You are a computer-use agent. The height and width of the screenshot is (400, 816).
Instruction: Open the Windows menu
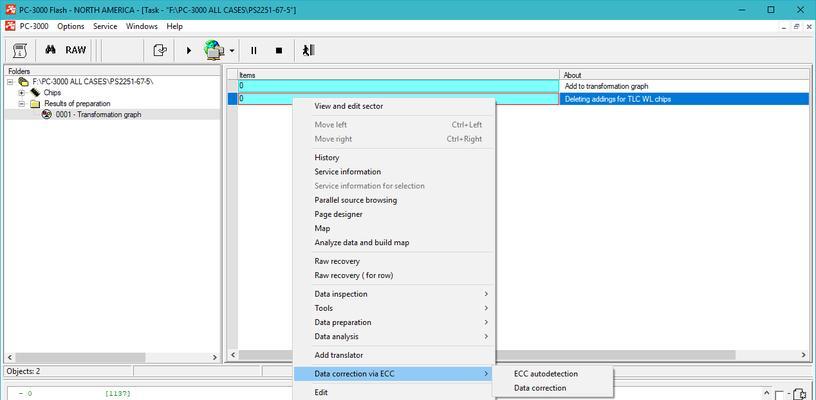(142, 26)
